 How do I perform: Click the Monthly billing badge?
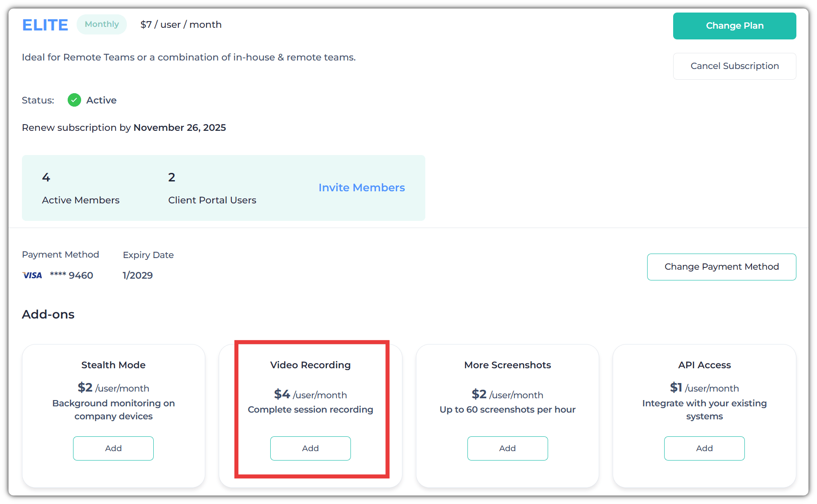[102, 24]
